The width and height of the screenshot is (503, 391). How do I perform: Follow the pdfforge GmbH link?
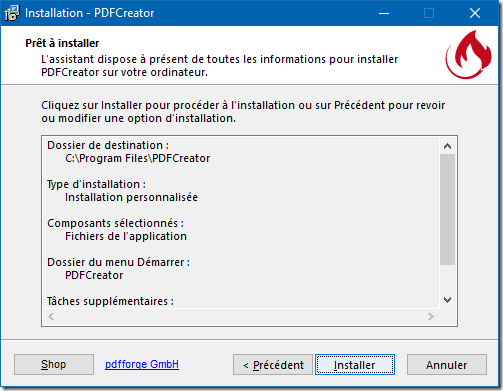coord(142,364)
